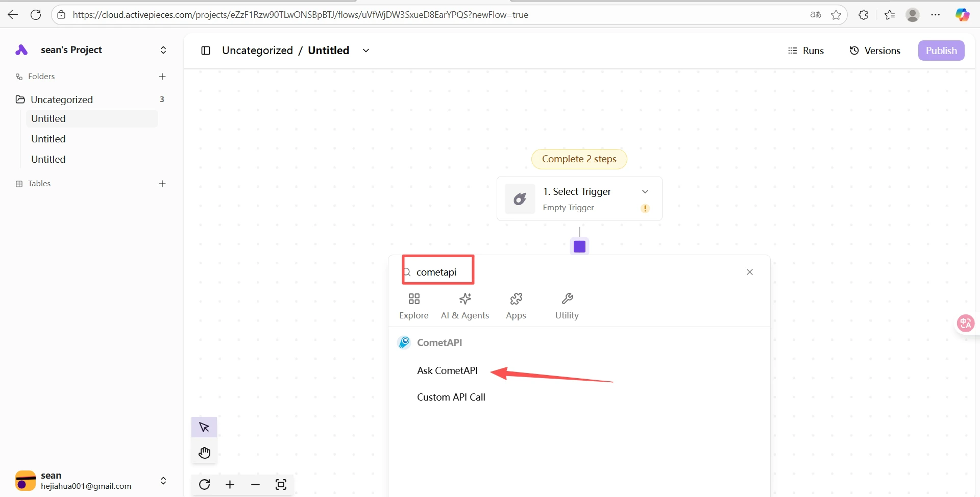The width and height of the screenshot is (980, 497).
Task: Select the Ask CometAPI action
Action: (x=448, y=370)
